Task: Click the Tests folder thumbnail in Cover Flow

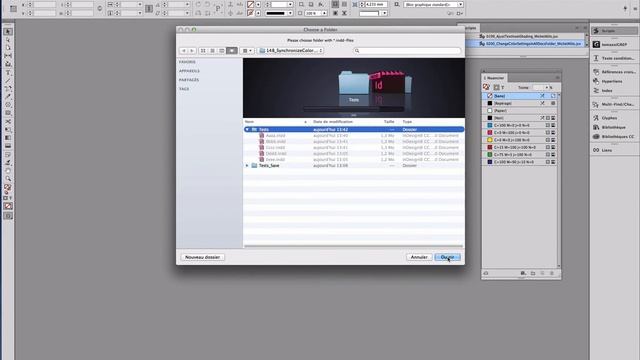Action: pyautogui.click(x=353, y=84)
